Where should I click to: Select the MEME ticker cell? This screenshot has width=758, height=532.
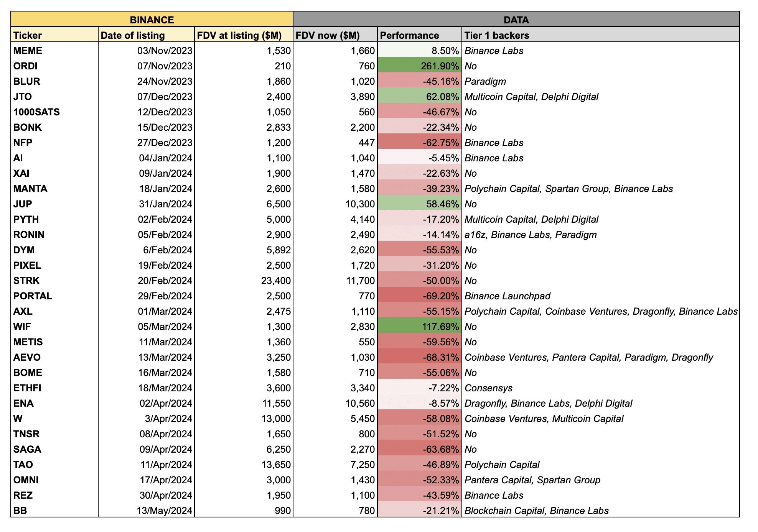click(26, 51)
